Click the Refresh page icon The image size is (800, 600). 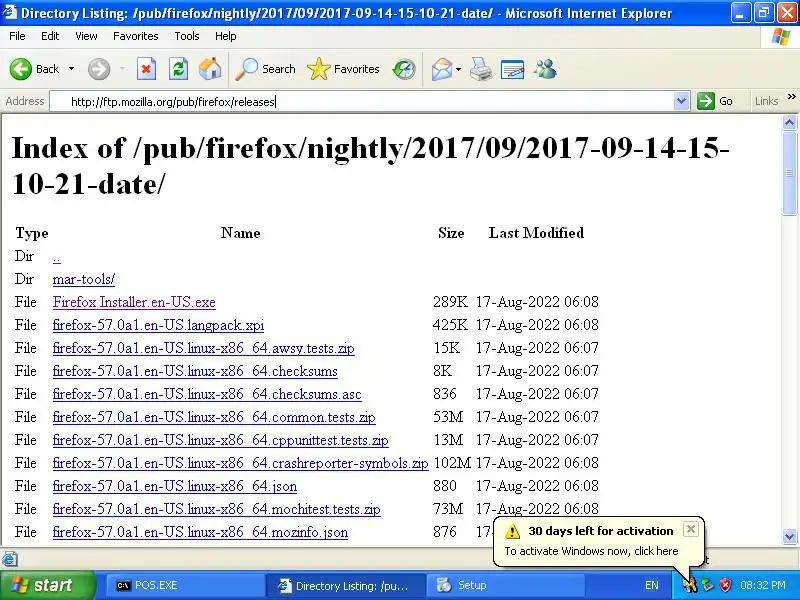(x=178, y=69)
